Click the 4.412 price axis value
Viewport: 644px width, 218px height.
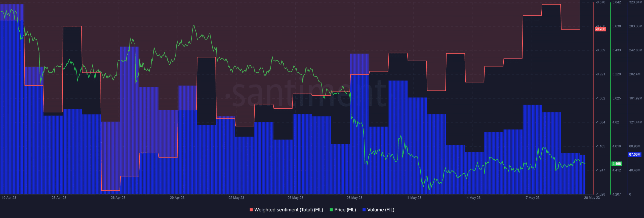point(617,170)
